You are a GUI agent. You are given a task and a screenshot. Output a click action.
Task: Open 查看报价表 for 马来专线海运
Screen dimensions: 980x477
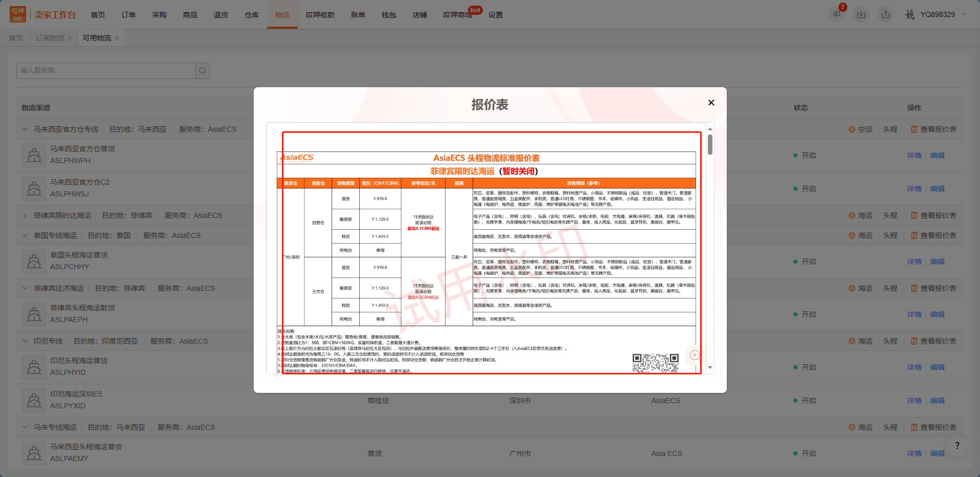(x=934, y=427)
